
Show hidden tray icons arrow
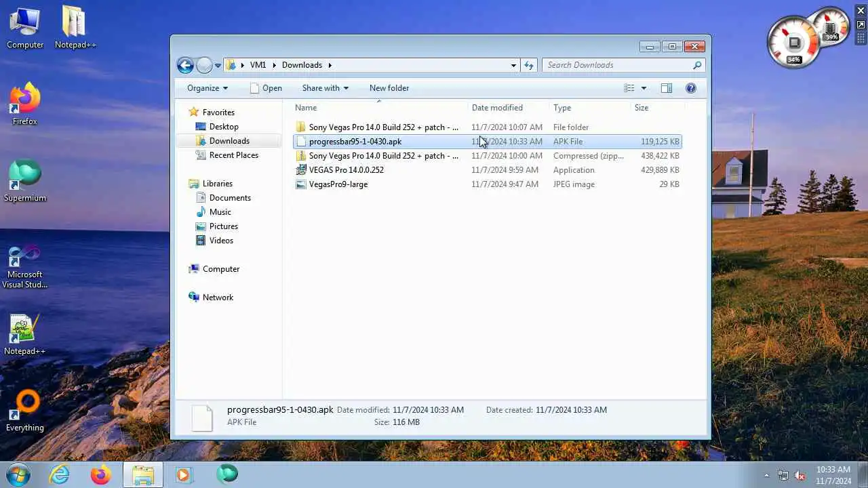(x=767, y=475)
